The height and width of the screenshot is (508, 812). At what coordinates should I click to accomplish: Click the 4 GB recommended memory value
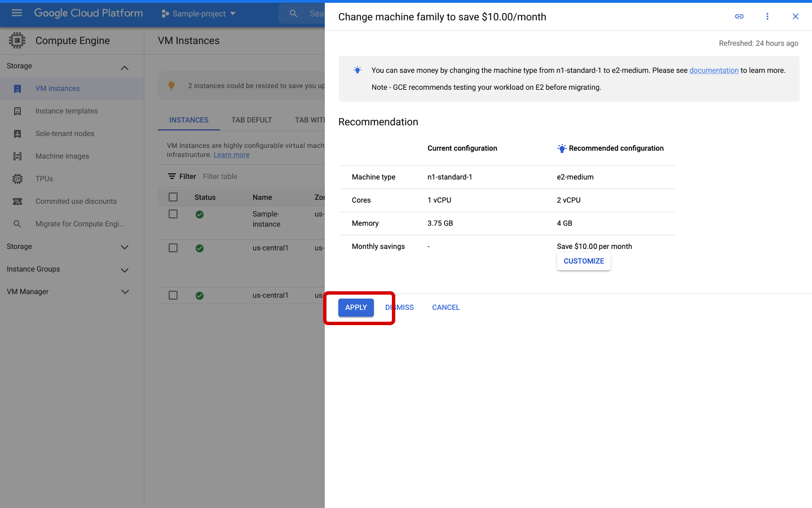coord(564,224)
